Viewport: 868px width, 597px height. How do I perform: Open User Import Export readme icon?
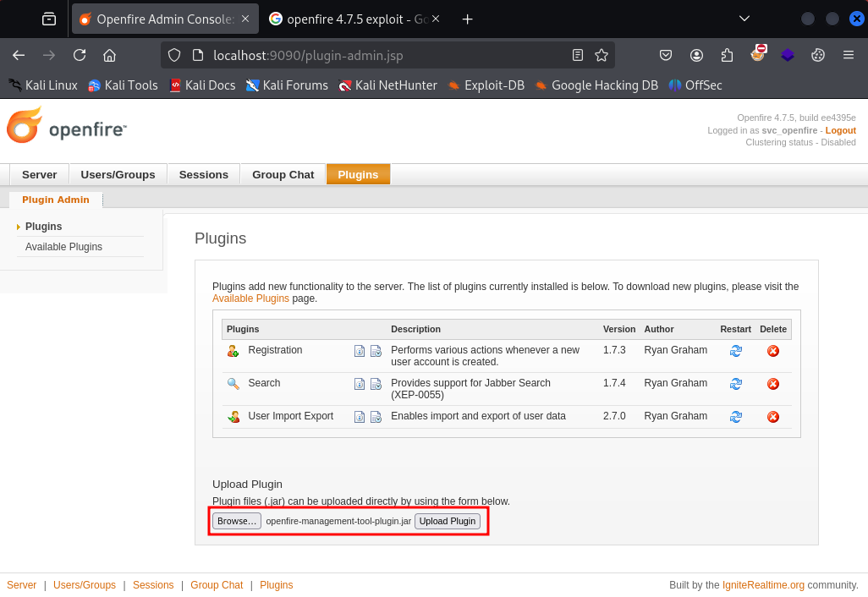pyautogui.click(x=360, y=417)
